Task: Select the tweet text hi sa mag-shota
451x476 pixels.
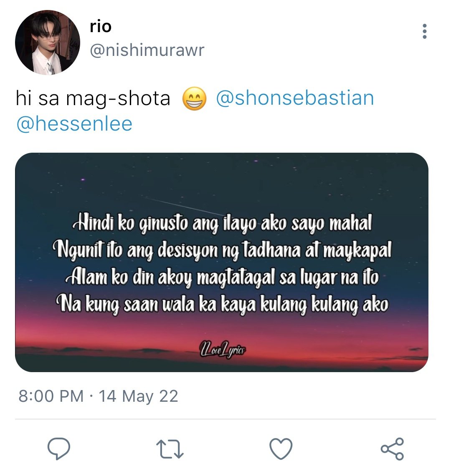Action: coord(93,98)
